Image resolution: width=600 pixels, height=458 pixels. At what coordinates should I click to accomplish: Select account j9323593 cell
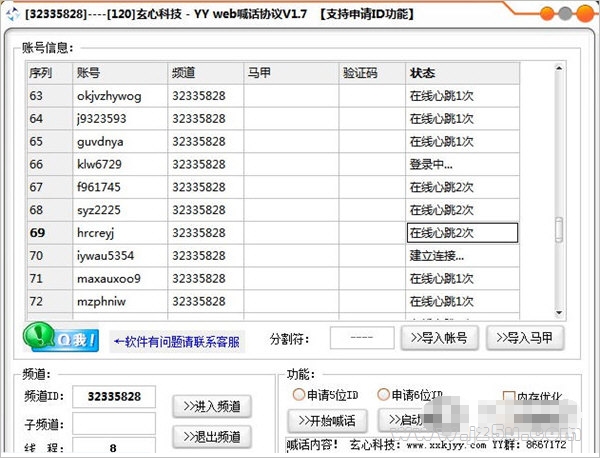coord(120,119)
